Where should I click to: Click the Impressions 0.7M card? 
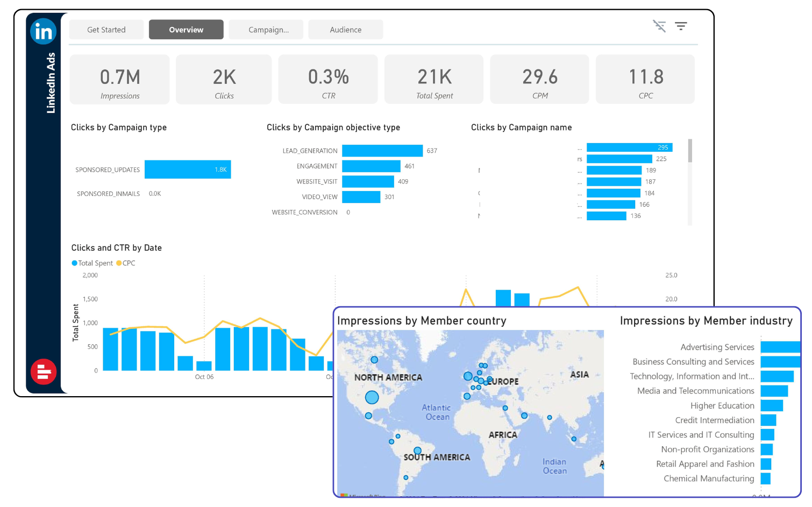(119, 80)
